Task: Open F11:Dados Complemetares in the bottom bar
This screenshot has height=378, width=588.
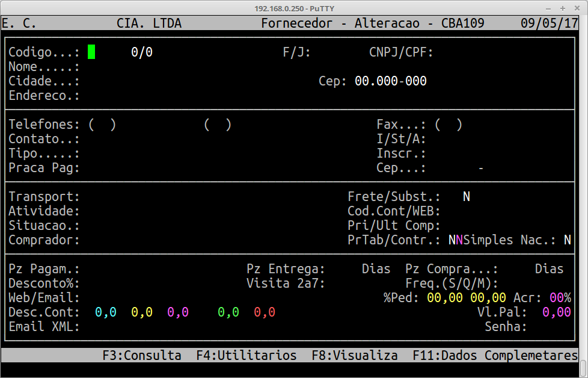Action: 495,356
